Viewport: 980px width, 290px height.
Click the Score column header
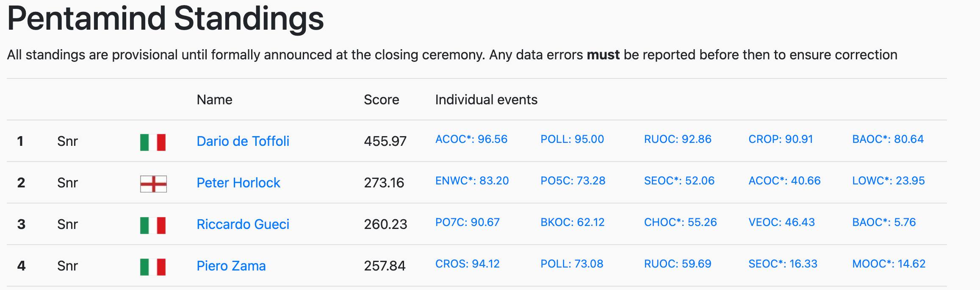tap(382, 100)
